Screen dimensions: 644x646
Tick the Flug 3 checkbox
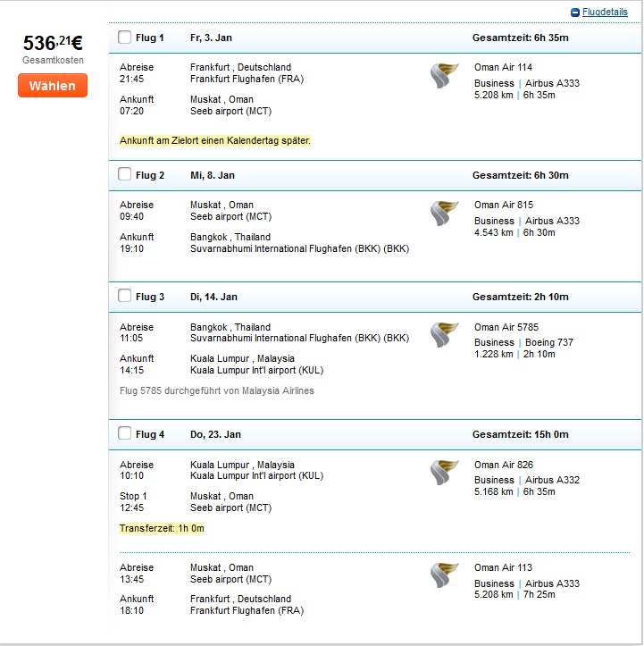click(x=124, y=296)
